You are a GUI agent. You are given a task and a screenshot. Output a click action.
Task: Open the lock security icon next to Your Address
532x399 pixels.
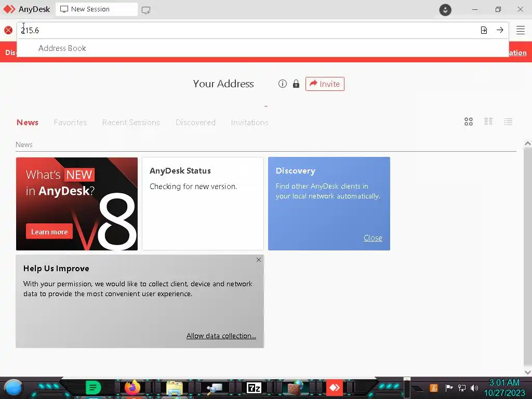coord(296,84)
